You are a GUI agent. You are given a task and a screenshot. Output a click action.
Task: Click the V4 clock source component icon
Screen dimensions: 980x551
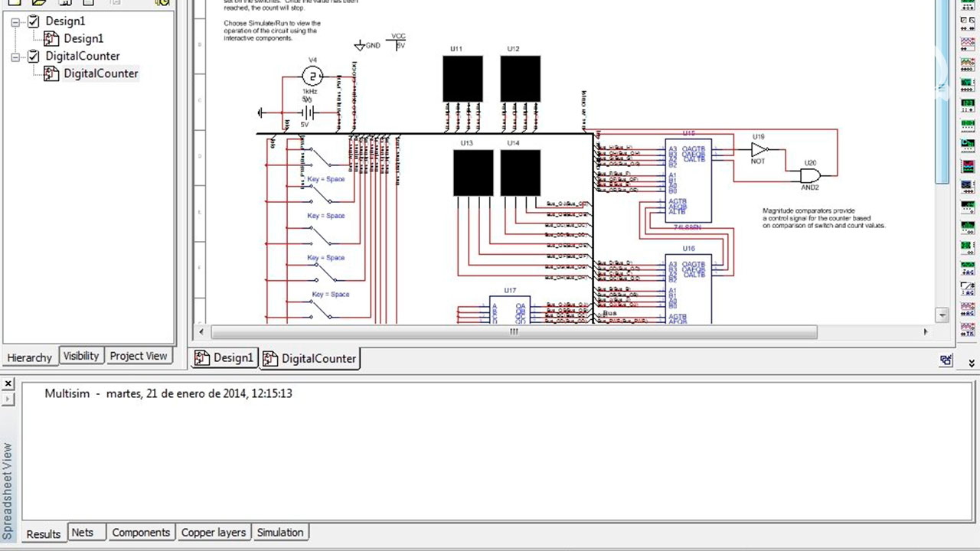tap(312, 76)
